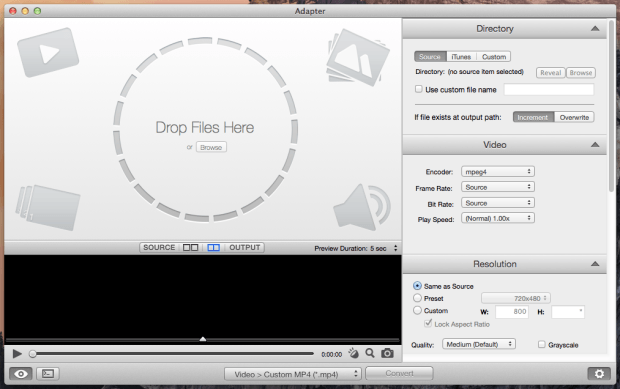Open the Encoder mpeg4 dropdown
The image size is (620, 389).
[498, 172]
